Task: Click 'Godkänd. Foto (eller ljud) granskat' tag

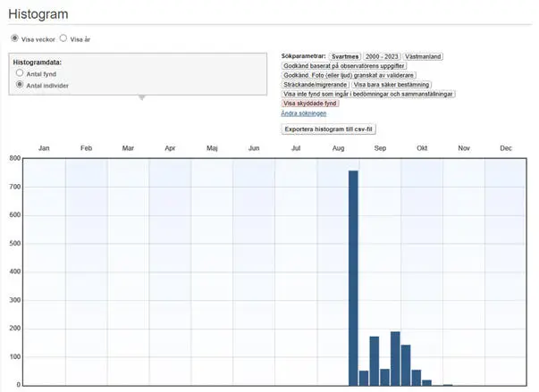Action: point(346,75)
